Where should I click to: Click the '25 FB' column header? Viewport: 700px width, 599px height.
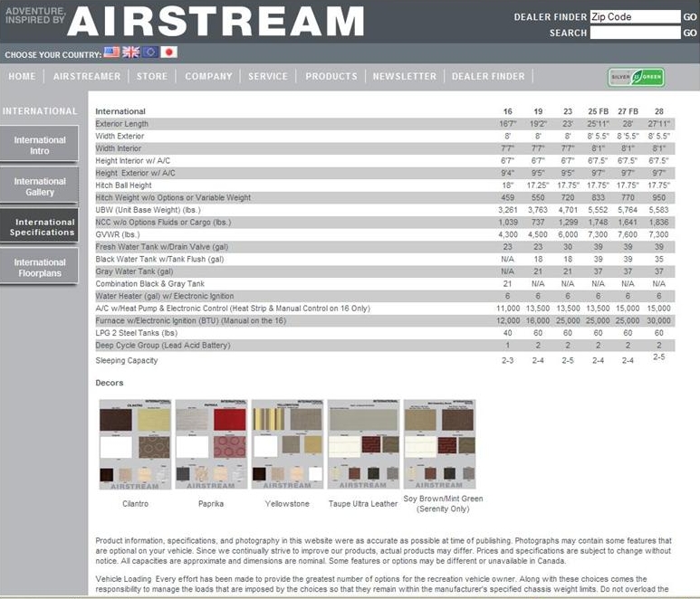(x=598, y=111)
